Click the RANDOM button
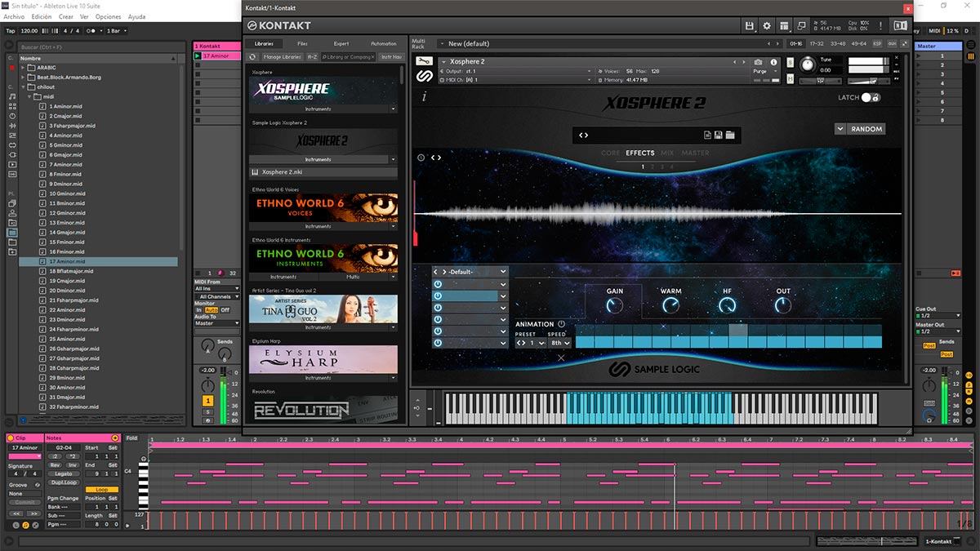 click(x=866, y=129)
